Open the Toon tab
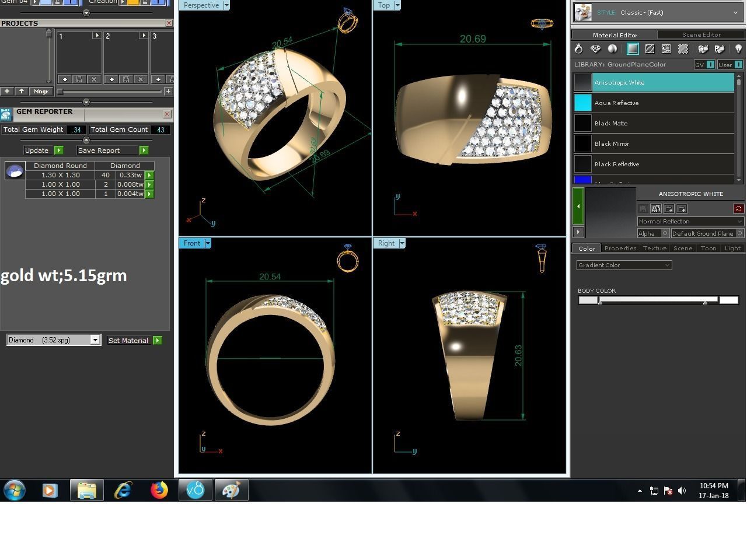The width and height of the screenshot is (747, 560). pyautogui.click(x=708, y=248)
